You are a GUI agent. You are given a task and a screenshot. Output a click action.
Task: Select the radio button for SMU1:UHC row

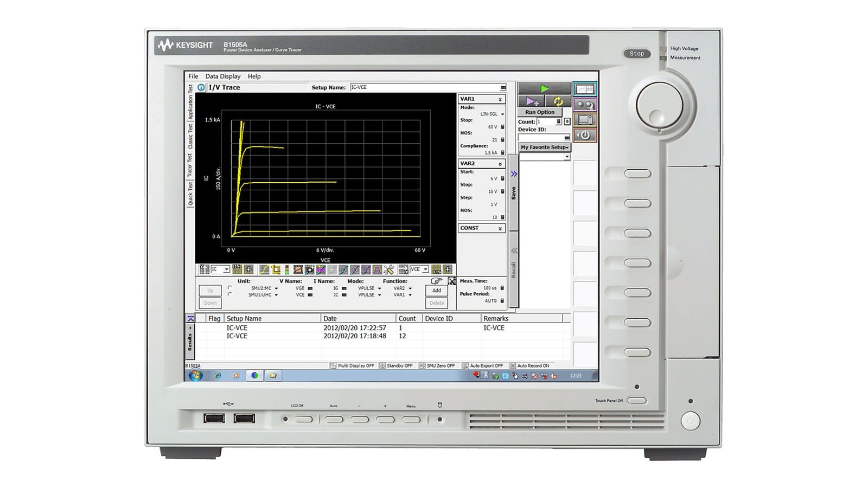230,294
